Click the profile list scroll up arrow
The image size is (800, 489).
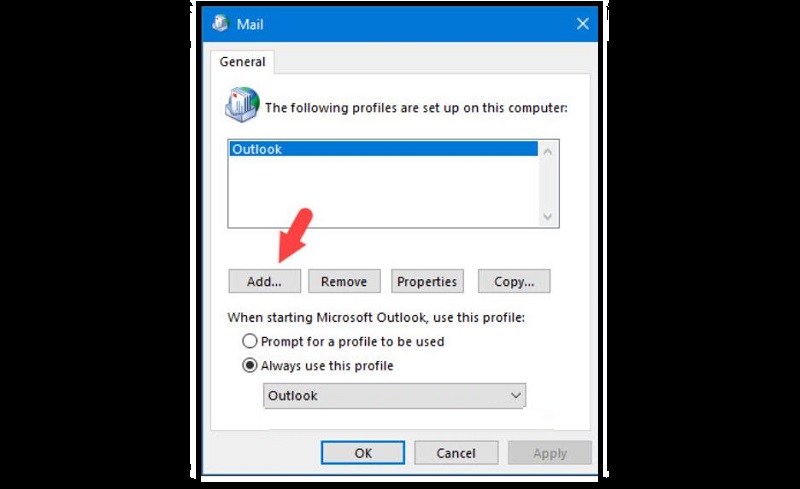[x=548, y=152]
